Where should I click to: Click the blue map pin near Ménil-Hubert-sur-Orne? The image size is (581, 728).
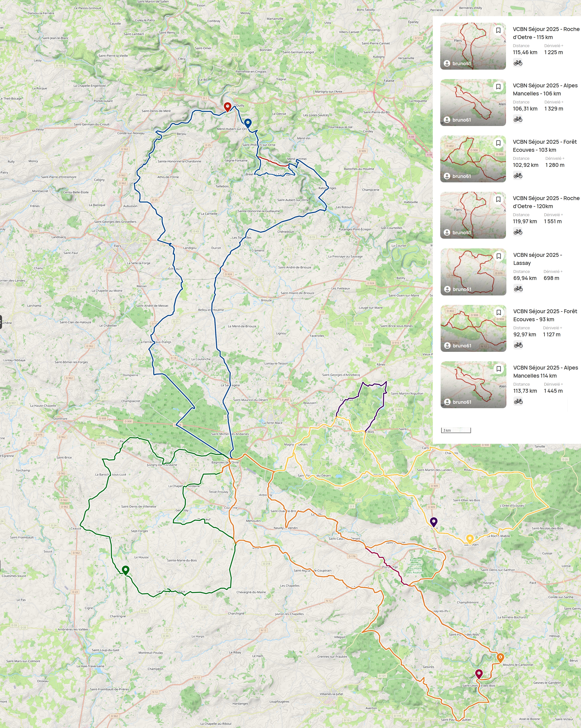(x=248, y=123)
